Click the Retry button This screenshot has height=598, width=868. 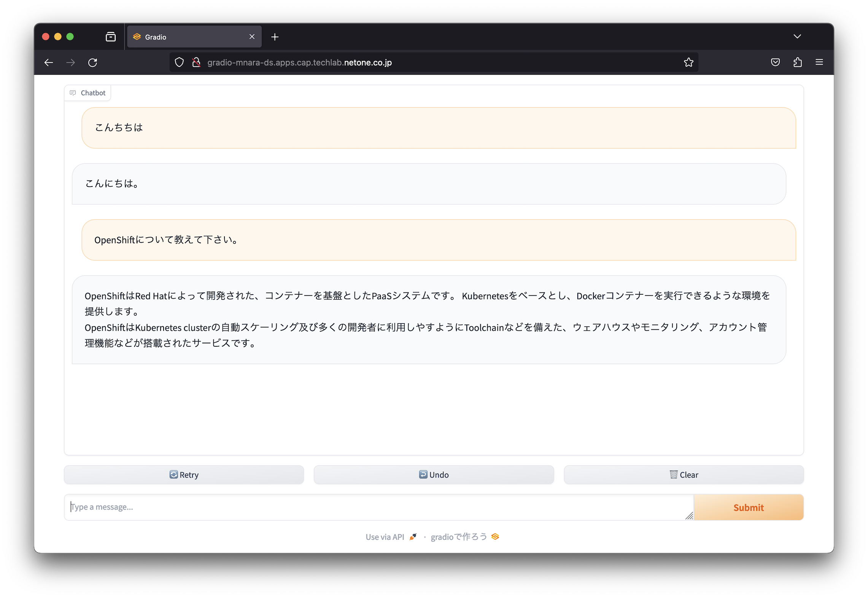pyautogui.click(x=184, y=475)
